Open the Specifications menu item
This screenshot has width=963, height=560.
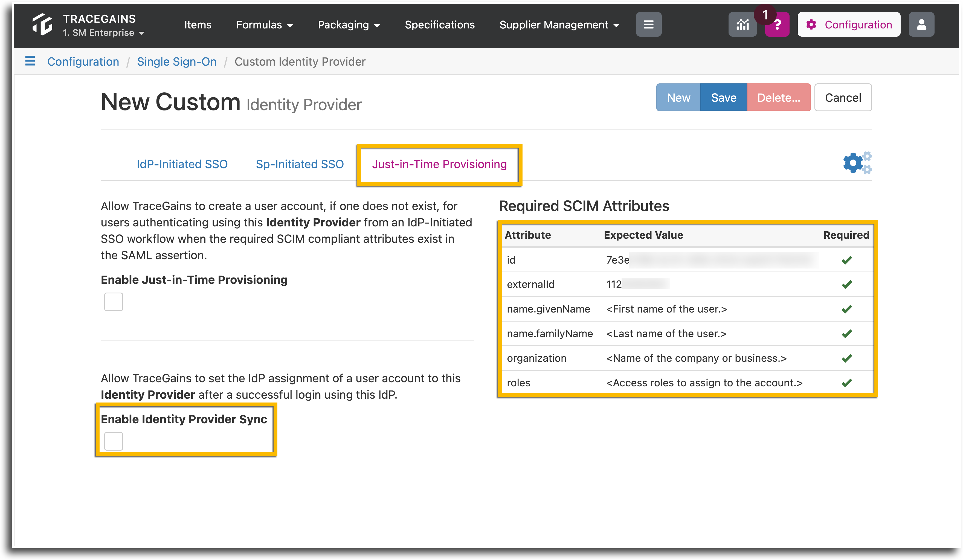point(439,25)
